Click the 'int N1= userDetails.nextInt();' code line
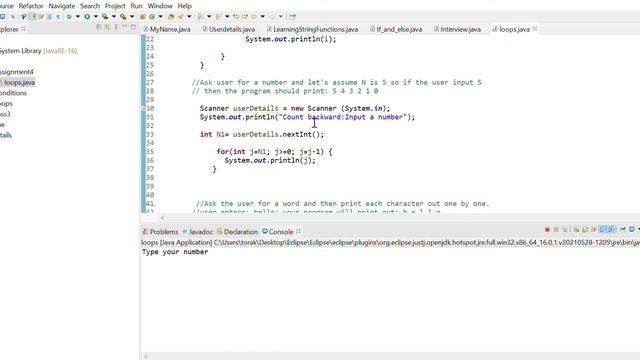Image resolution: width=640 pixels, height=360 pixels. click(262, 134)
